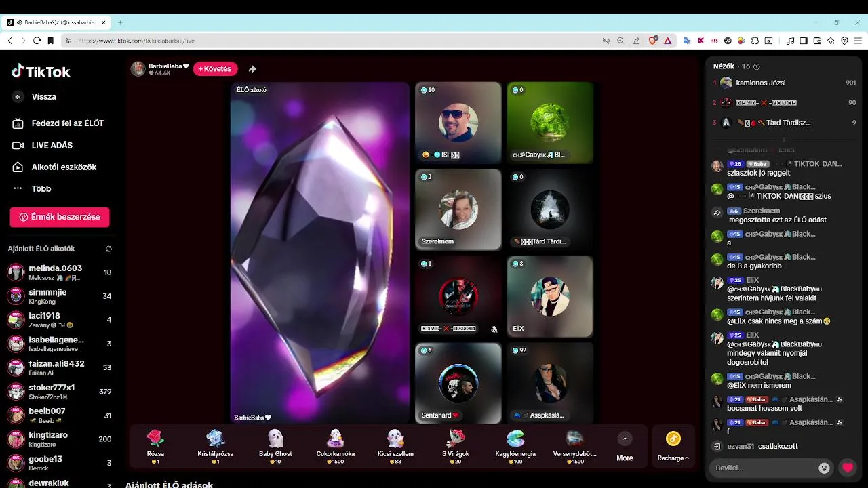This screenshot has width=868, height=488.
Task: Open Brave Shields lion icon
Action: click(x=653, y=41)
